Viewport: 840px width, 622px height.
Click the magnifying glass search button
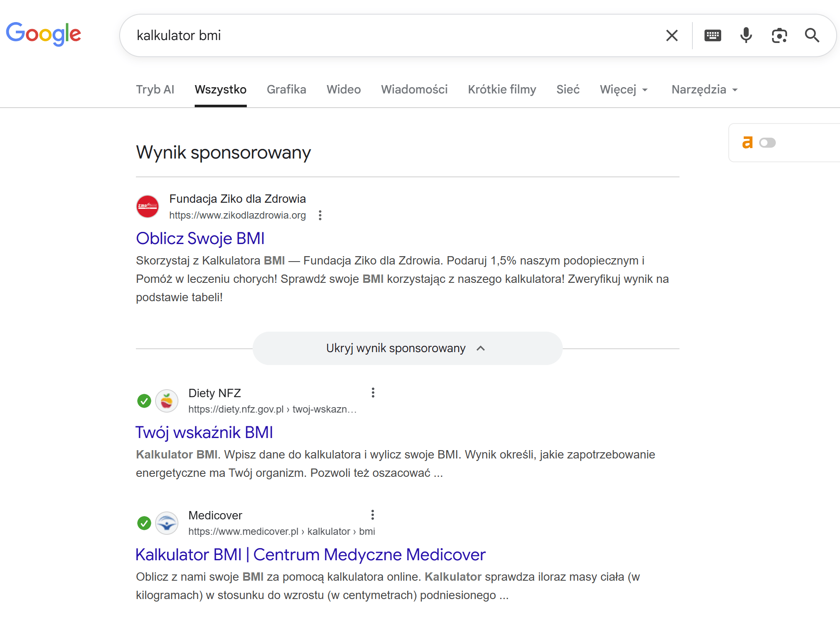812,35
